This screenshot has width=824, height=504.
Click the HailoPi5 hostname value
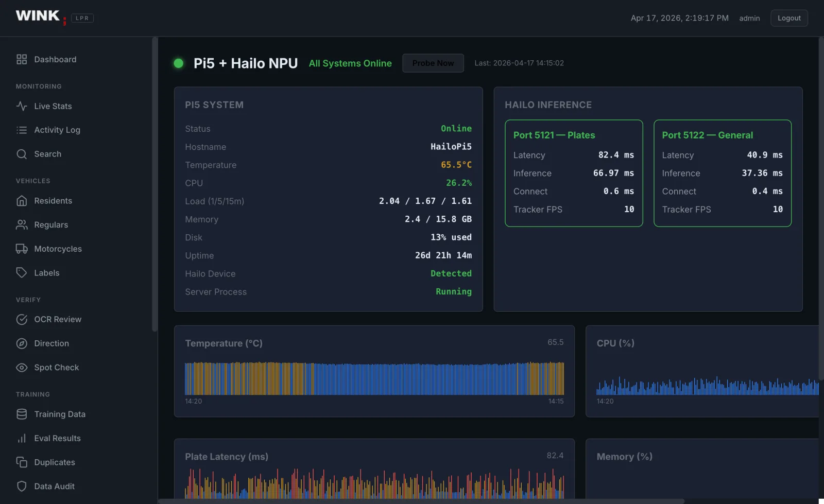pos(451,147)
